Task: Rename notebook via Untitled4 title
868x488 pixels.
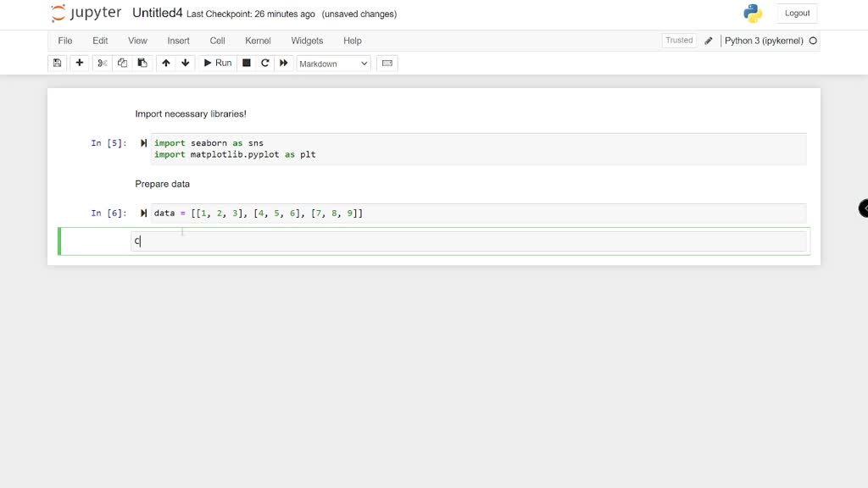Action: 157,14
